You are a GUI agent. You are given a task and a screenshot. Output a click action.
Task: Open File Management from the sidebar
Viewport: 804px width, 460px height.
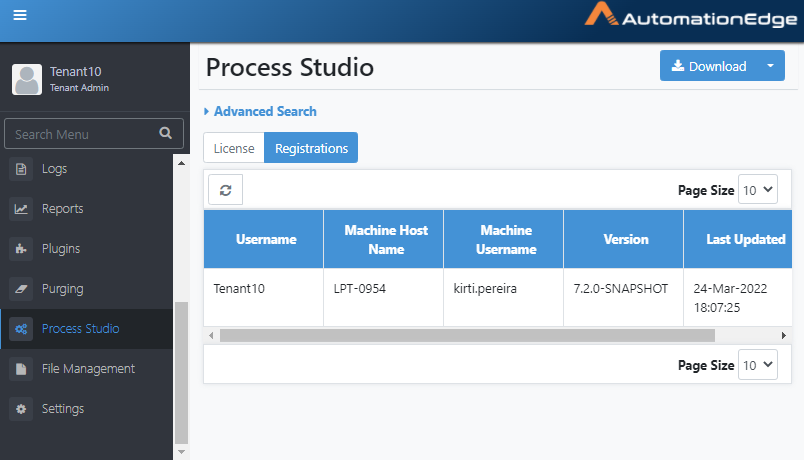tap(86, 369)
